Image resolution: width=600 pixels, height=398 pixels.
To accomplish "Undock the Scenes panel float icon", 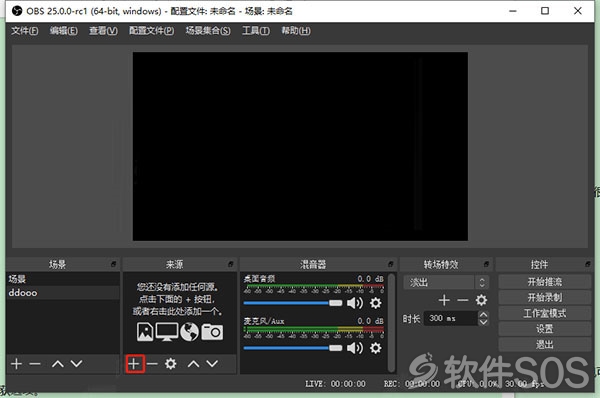I will pos(113,264).
